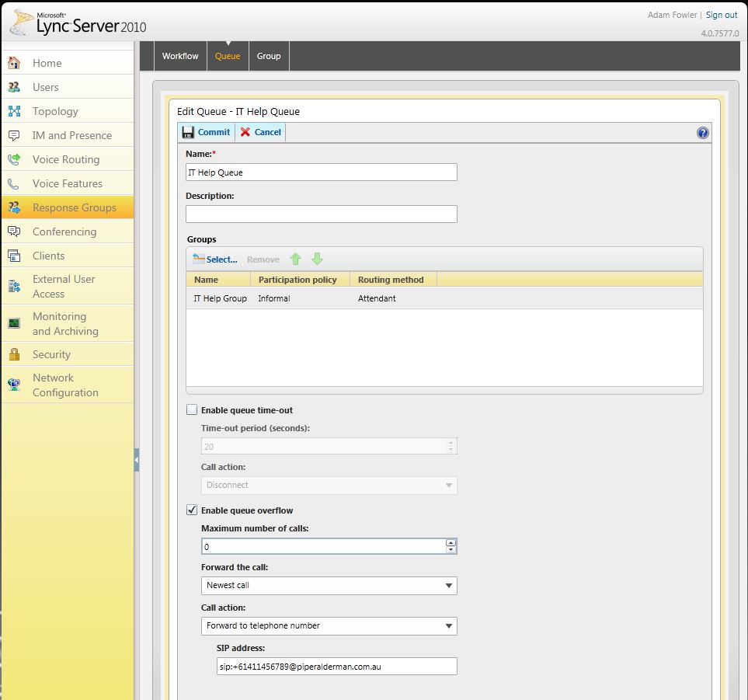This screenshot has height=700, width=748.
Task: Click the Sign out link
Action: tap(722, 15)
